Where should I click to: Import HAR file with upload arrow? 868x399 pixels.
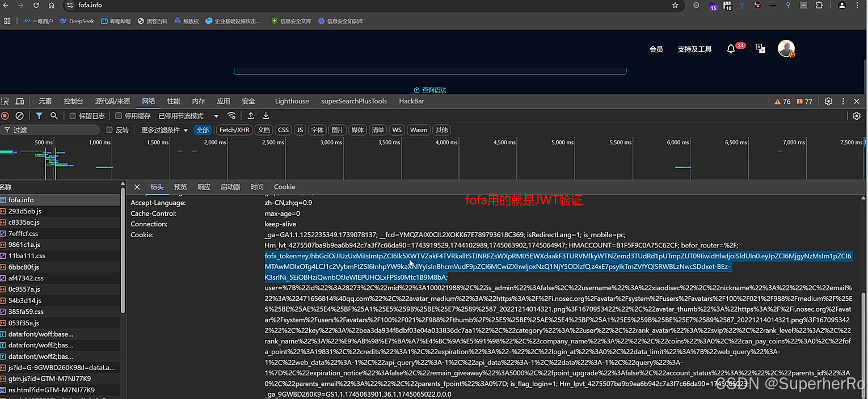(251, 116)
